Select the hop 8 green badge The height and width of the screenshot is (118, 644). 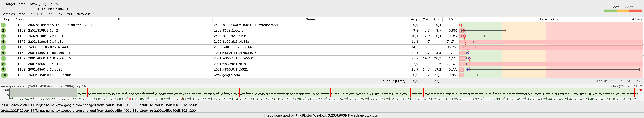(x=3, y=64)
